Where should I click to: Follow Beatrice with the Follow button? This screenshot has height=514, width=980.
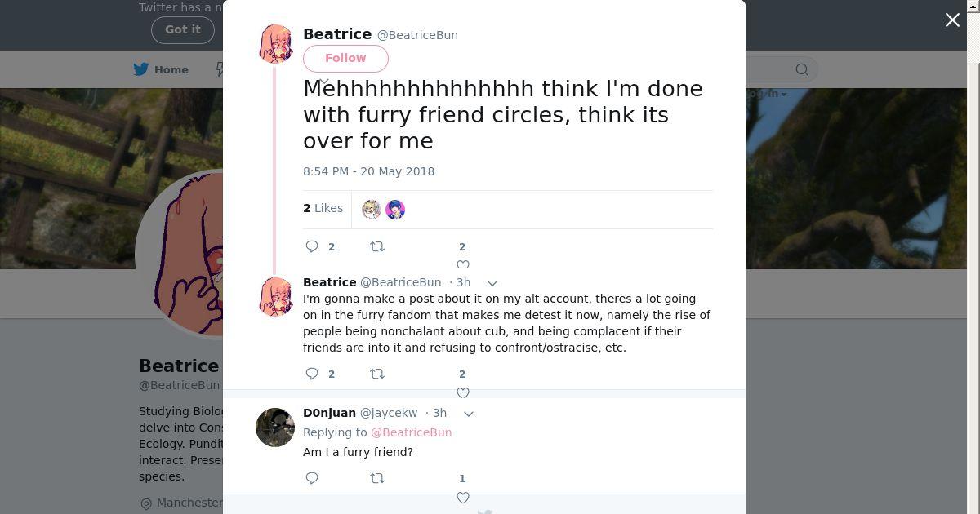[x=345, y=58]
